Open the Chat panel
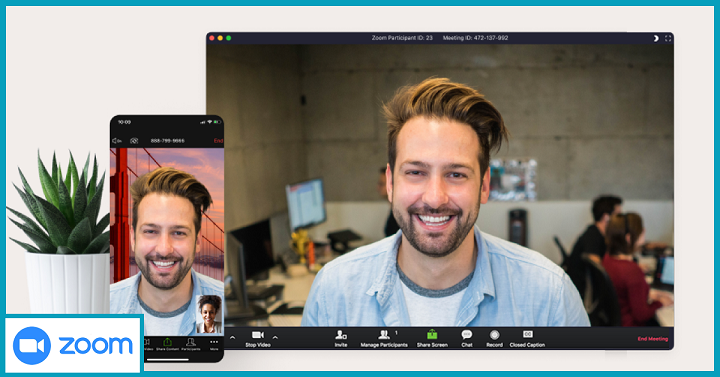Screen dimensions: 720x377 (x=467, y=338)
